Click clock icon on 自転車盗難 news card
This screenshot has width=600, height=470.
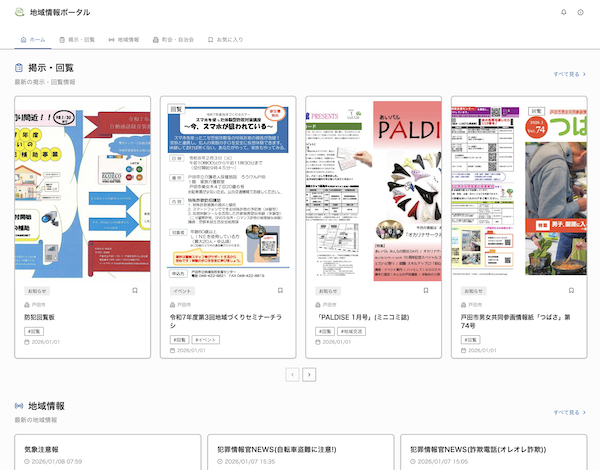coord(220,462)
